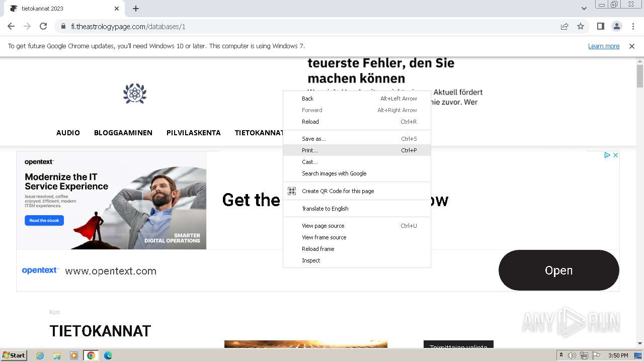Screen dimensions: 644x362
Task: Click the opentext ad image
Action: 111,200
